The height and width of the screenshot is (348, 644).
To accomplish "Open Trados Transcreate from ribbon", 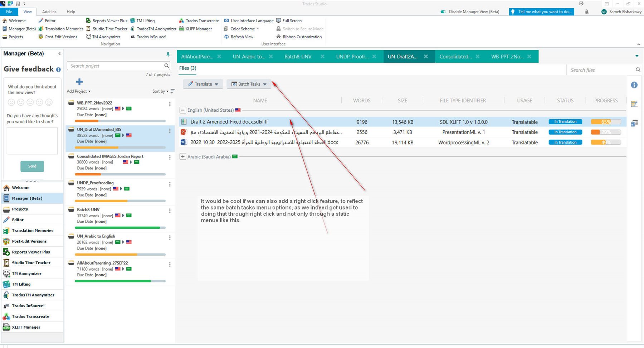I will point(199,21).
